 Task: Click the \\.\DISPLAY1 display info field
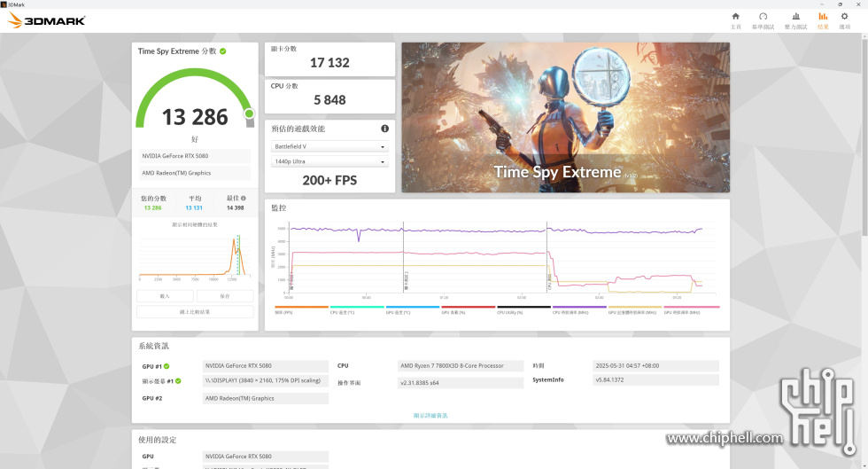click(x=266, y=381)
